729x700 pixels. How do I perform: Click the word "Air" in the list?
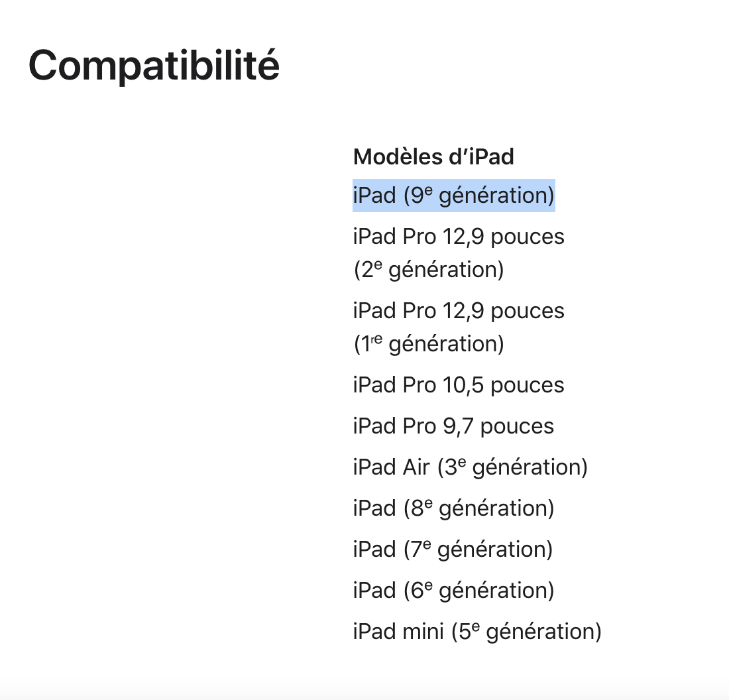[416, 467]
